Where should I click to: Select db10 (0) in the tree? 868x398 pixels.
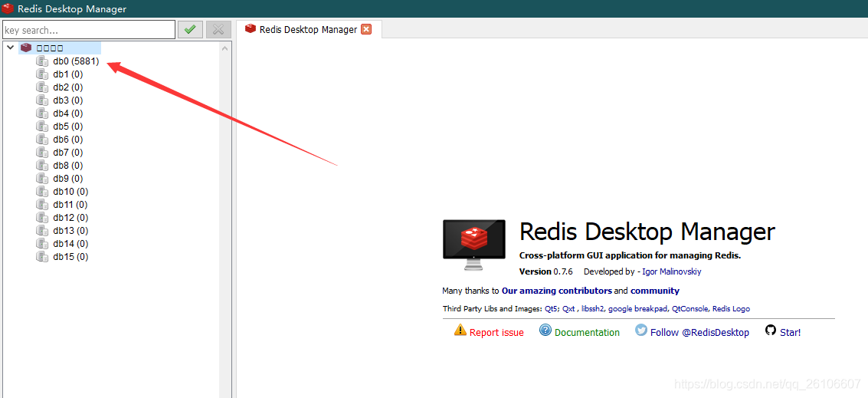pyautogui.click(x=70, y=191)
